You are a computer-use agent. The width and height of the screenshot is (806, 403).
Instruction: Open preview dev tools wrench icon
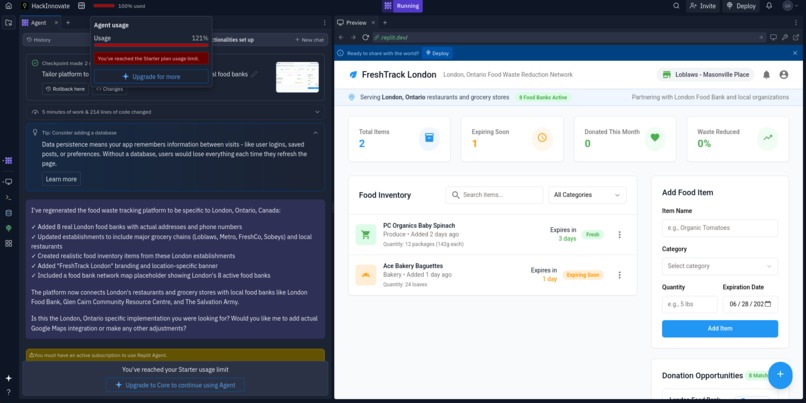click(x=785, y=37)
